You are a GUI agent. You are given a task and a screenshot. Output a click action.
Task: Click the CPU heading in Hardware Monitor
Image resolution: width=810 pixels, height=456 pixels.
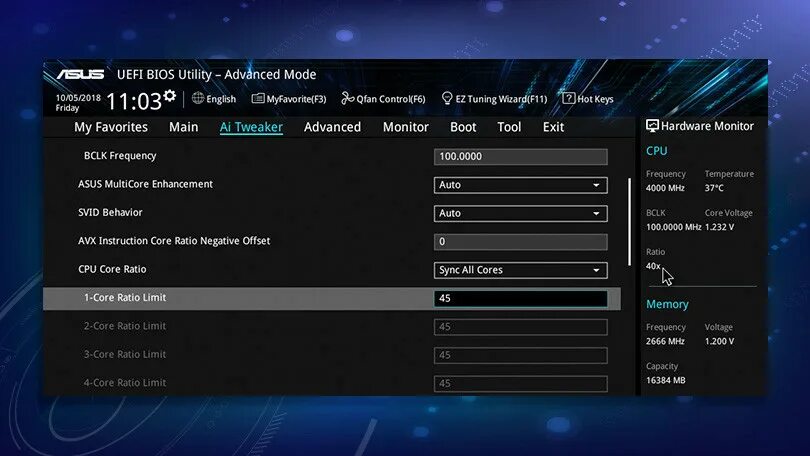657,151
